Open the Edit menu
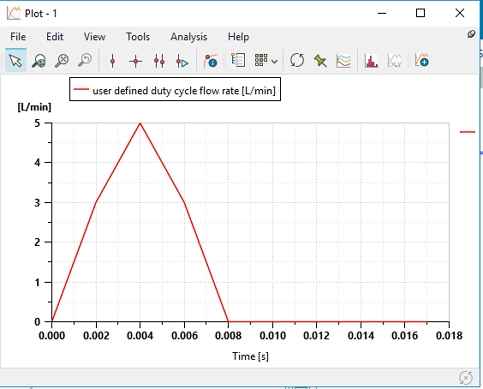This screenshot has width=483, height=389. coord(55,36)
